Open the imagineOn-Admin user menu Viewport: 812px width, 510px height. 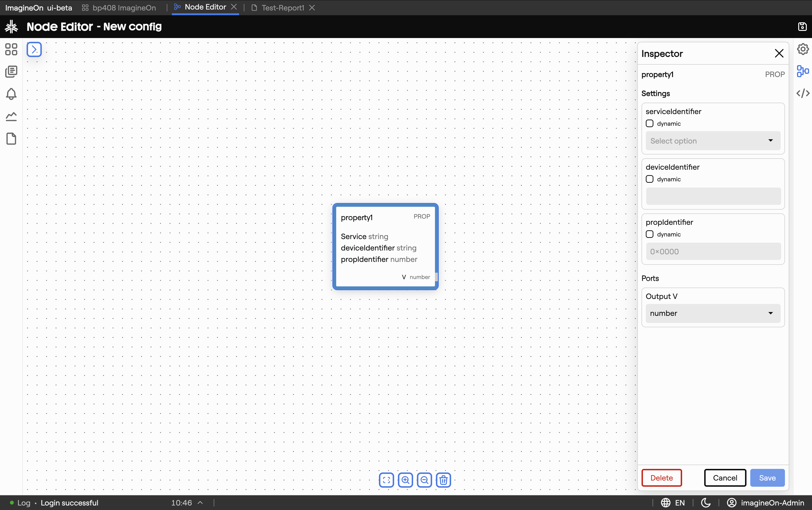pos(765,503)
